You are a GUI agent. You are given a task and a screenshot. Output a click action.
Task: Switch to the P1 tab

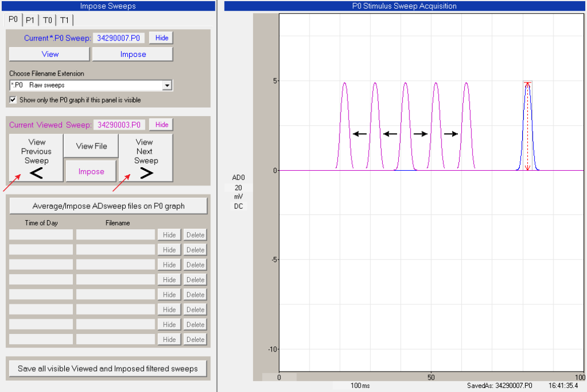(x=30, y=20)
